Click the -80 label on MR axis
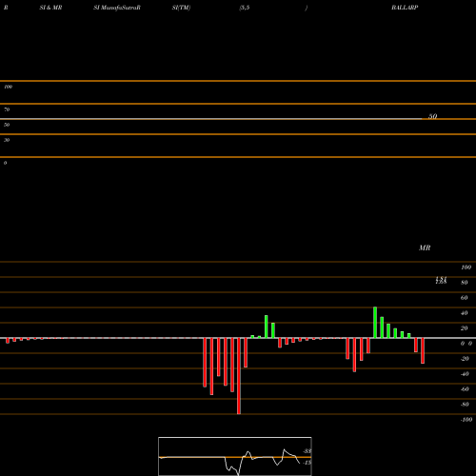 tap(465, 405)
